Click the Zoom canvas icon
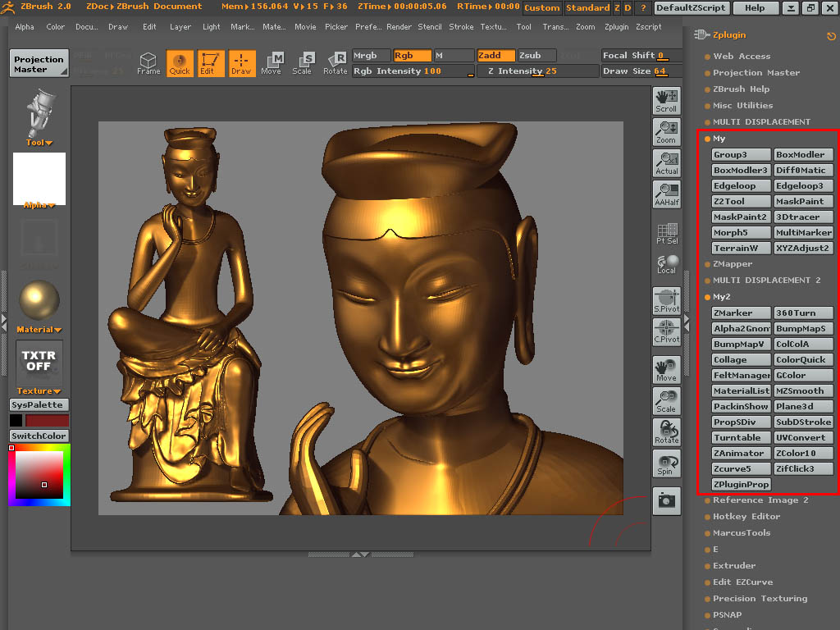 666,132
